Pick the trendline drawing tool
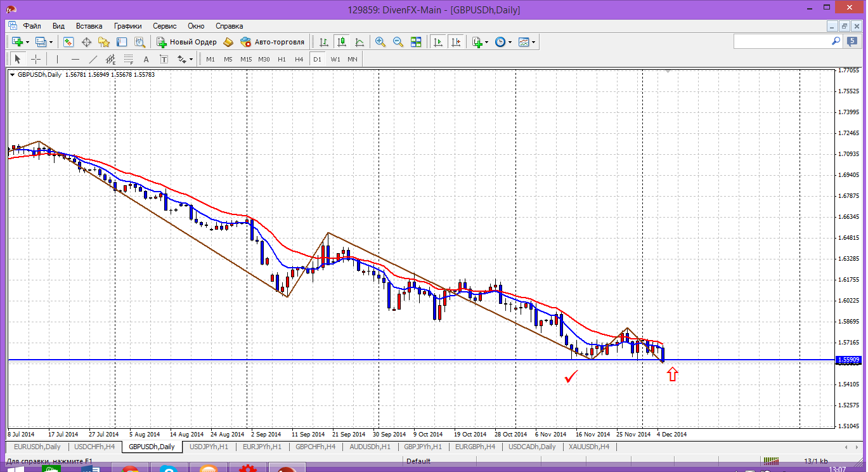This screenshot has width=868, height=472. pos(93,59)
